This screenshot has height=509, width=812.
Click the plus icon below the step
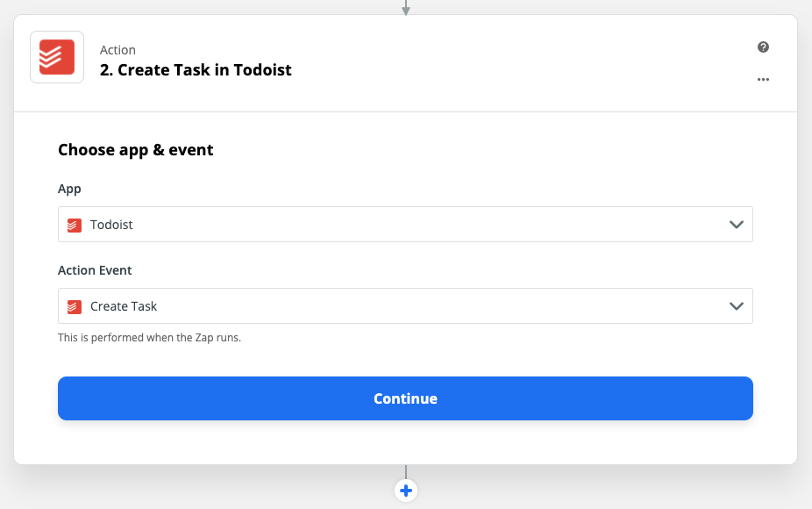pyautogui.click(x=405, y=490)
